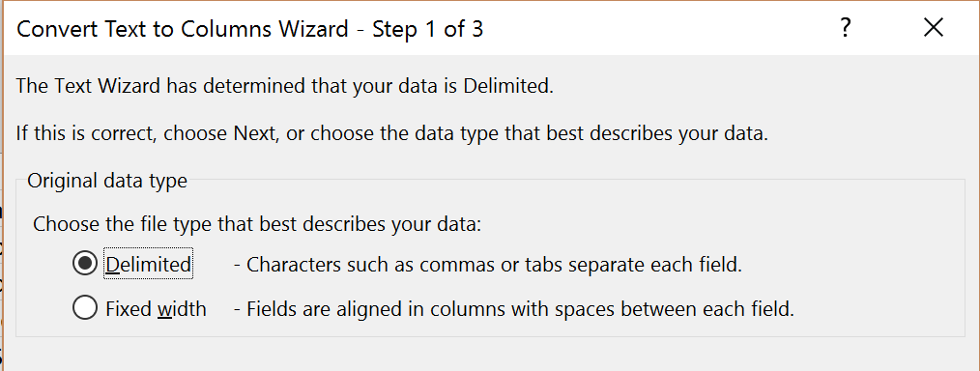Pick the Fixed width option label
Viewport: 980px width, 371px height.
point(156,308)
